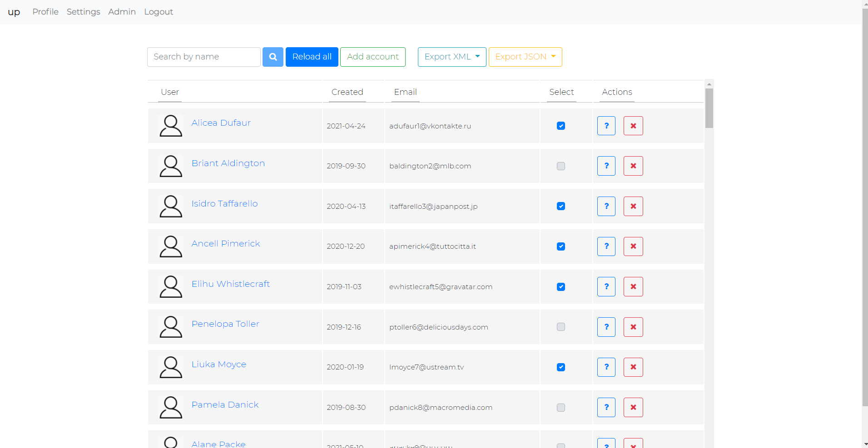Delete the Alicea Dufaur account

click(633, 126)
